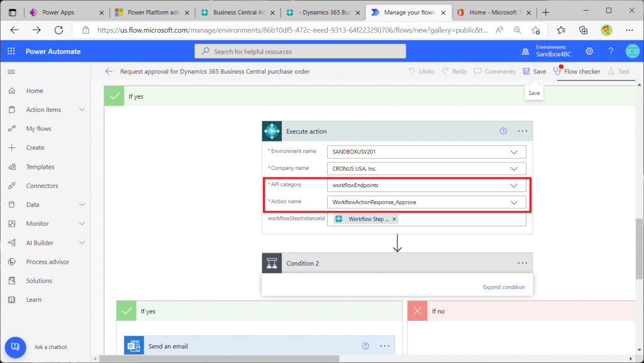This screenshot has height=363, width=644.
Task: Switch to the Business Central Admin tab
Action: point(237,13)
